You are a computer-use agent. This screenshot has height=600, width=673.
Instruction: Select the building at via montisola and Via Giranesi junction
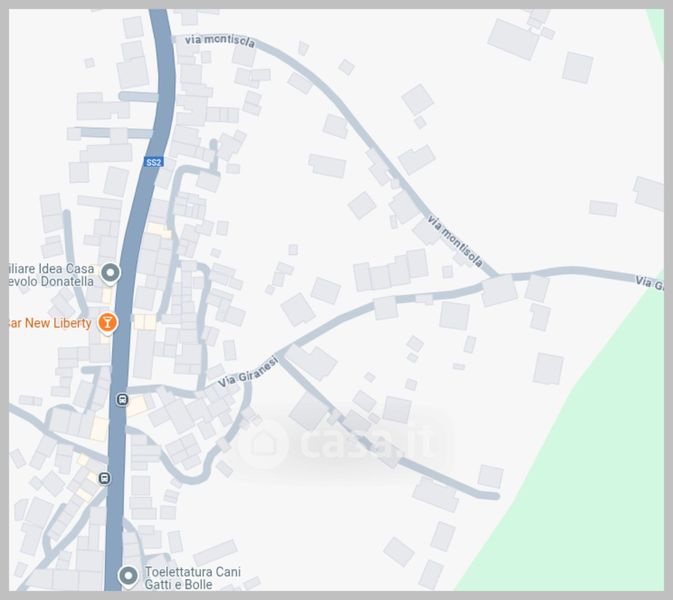(499, 291)
